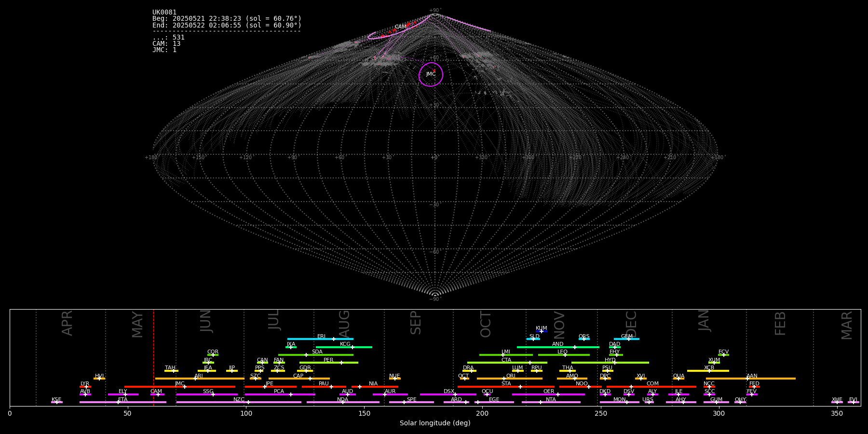This screenshot has width=868, height=434.
Task: Click the red dashed current solar longitude line
Action: [153, 357]
